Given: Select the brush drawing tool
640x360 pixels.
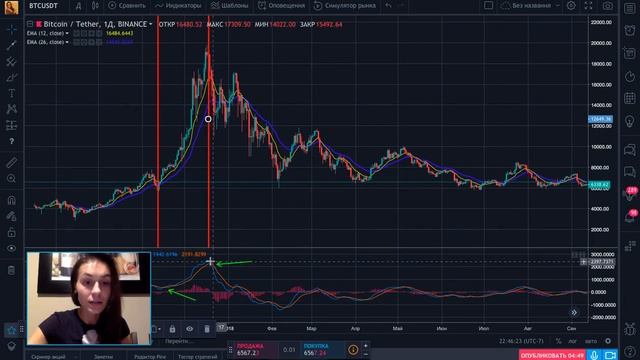Looking at the screenshot, I should click(11, 78).
